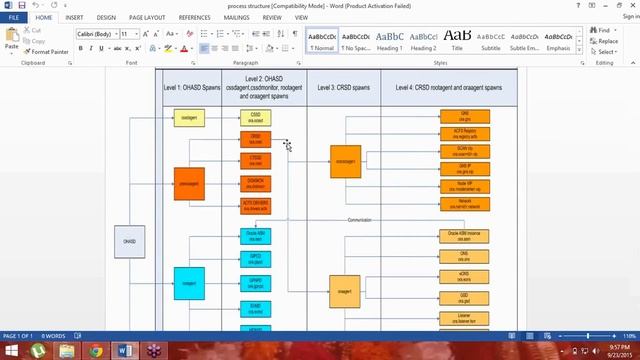The height and width of the screenshot is (360, 640).
Task: Open Replace dialog
Action: [604, 41]
